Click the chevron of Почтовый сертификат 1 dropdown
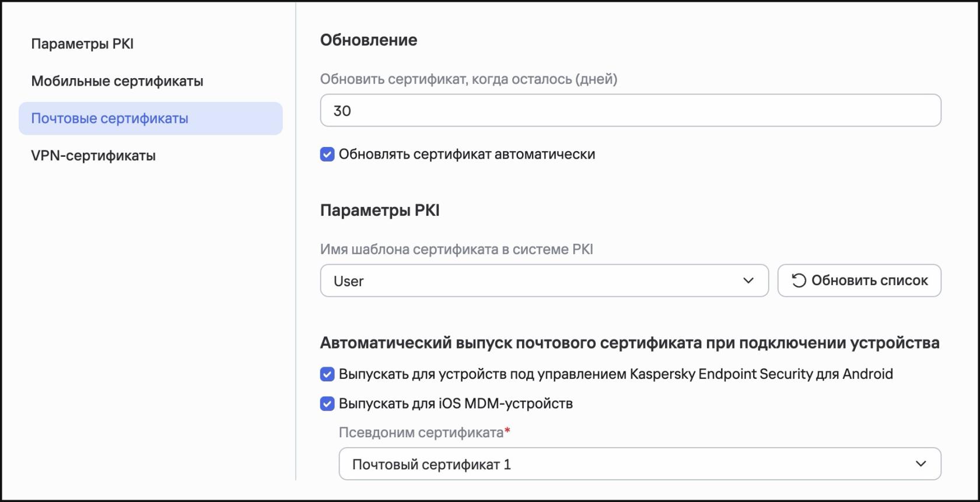 pos(921,464)
